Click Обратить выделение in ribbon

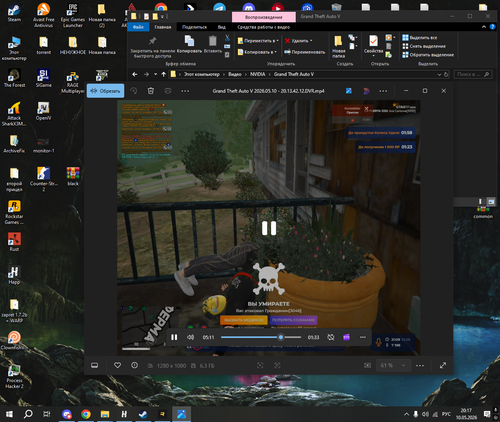[x=428, y=55]
